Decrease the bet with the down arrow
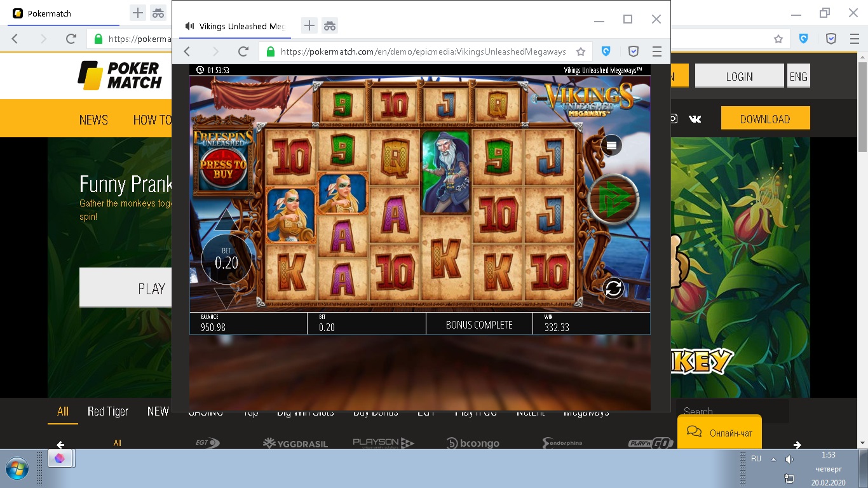Image resolution: width=868 pixels, height=488 pixels. pyautogui.click(x=226, y=298)
